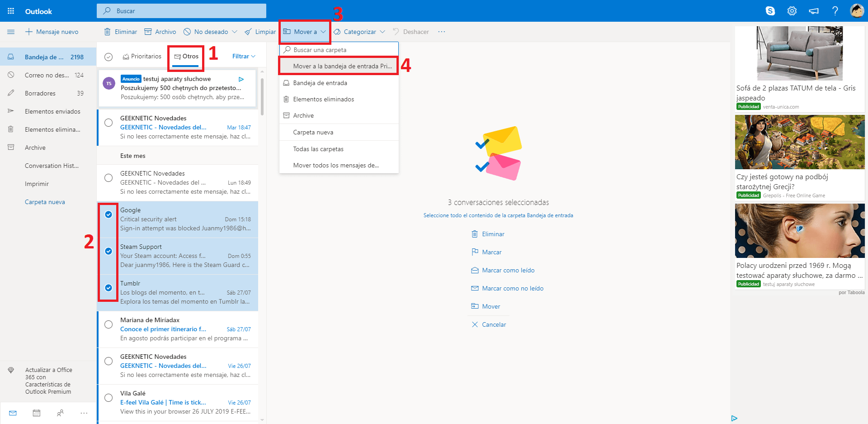This screenshot has height=424, width=868.
Task: Click Deshacer in the toolbar
Action: point(411,32)
